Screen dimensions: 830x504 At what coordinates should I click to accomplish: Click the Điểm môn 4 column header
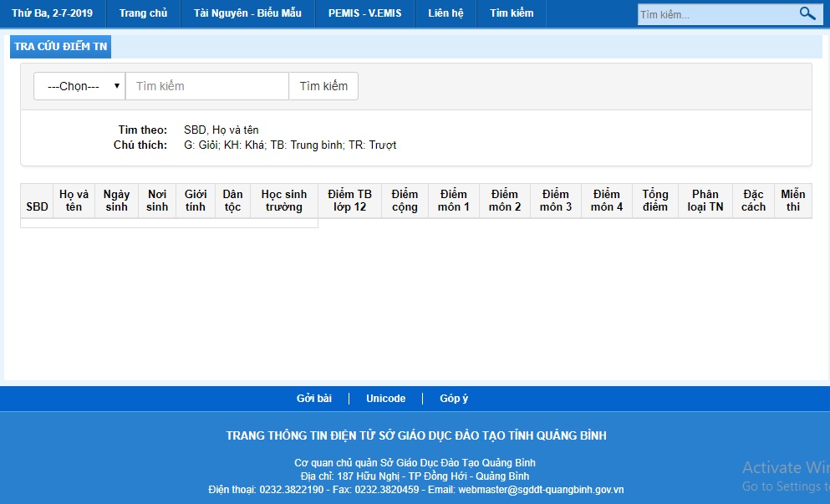click(607, 201)
